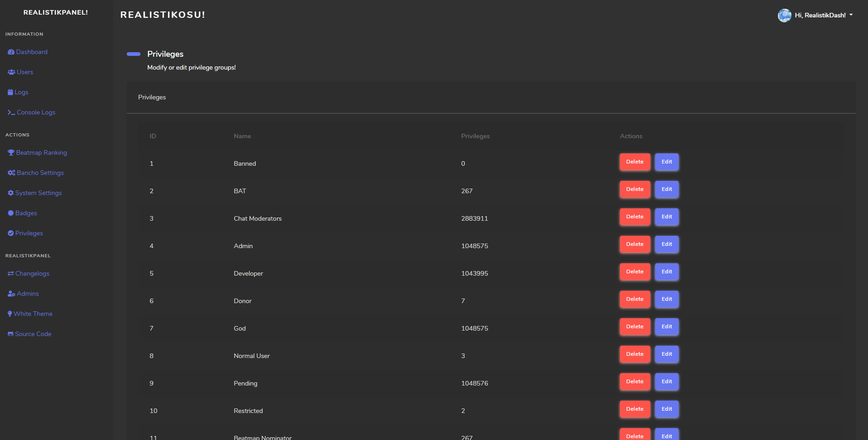Click privilege value 1048576
Image resolution: width=868 pixels, height=440 pixels.
click(x=474, y=384)
